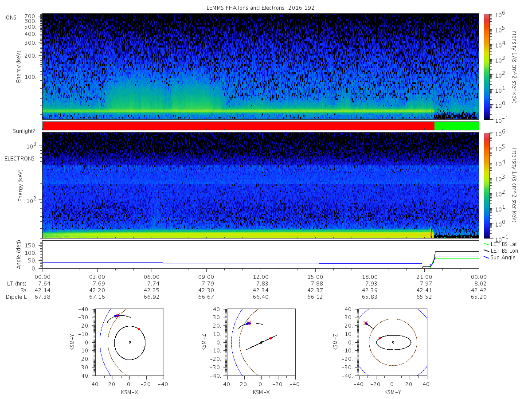532x399 pixels.
Task: Click the 12:00 time axis label
Action: (261, 277)
